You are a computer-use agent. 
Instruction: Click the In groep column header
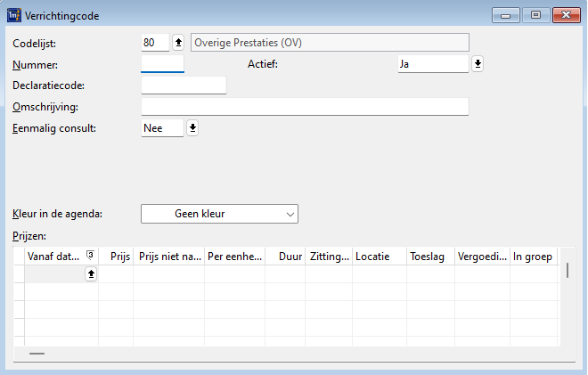pyautogui.click(x=534, y=257)
